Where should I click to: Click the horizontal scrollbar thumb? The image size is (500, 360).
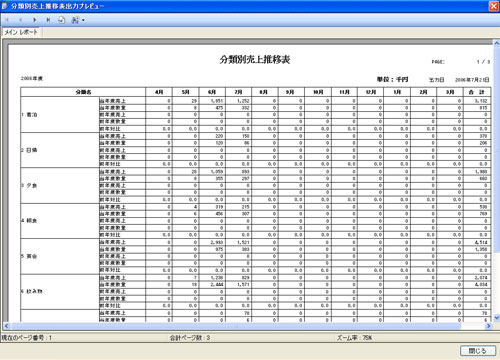236,326
